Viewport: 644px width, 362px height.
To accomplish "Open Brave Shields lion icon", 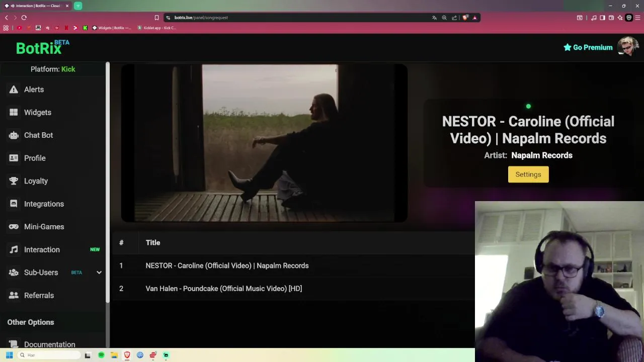I will pos(465,18).
